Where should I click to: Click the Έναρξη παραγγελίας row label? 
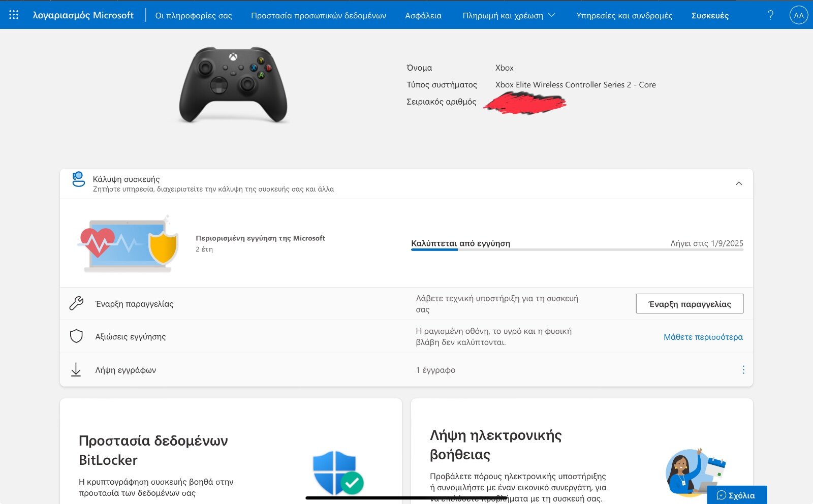[134, 304]
